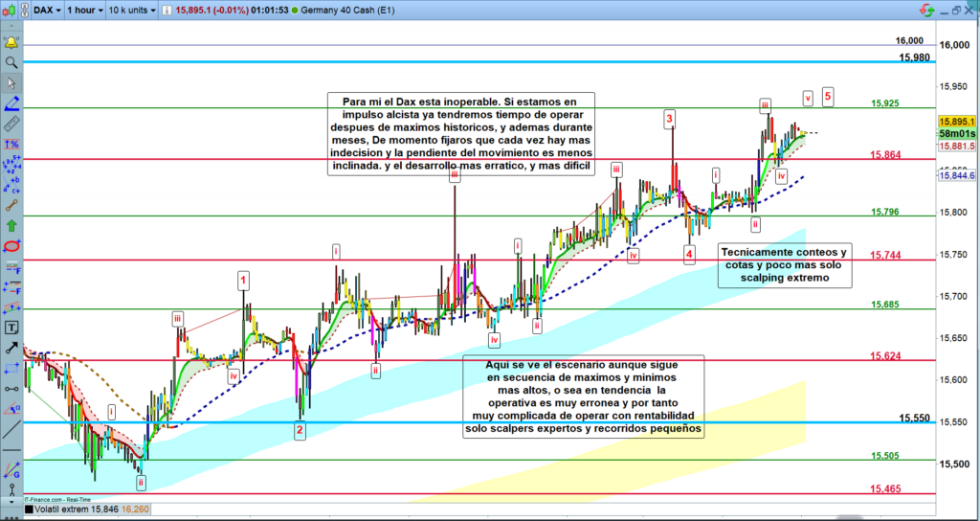Click the 15,895.1 current price label
The height and width of the screenshot is (521, 980).
pyautogui.click(x=957, y=122)
